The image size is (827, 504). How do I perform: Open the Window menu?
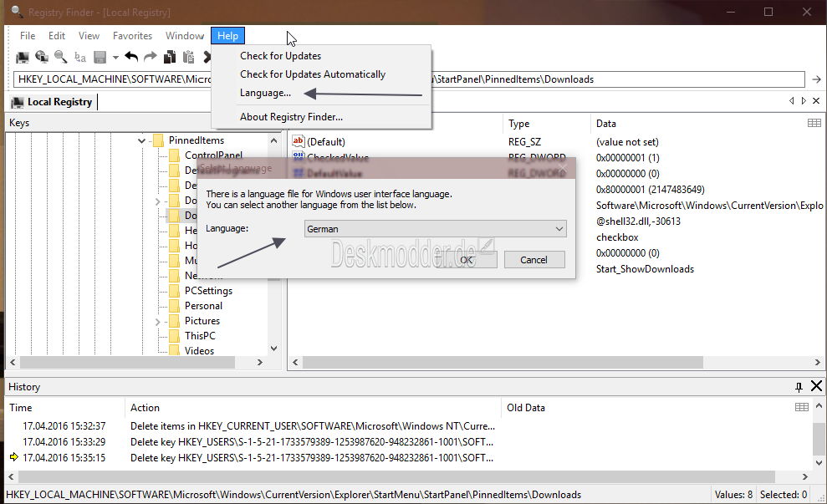coord(185,36)
